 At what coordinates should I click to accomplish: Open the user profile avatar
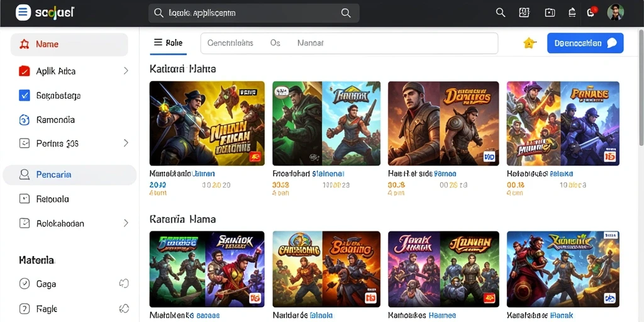[615, 13]
